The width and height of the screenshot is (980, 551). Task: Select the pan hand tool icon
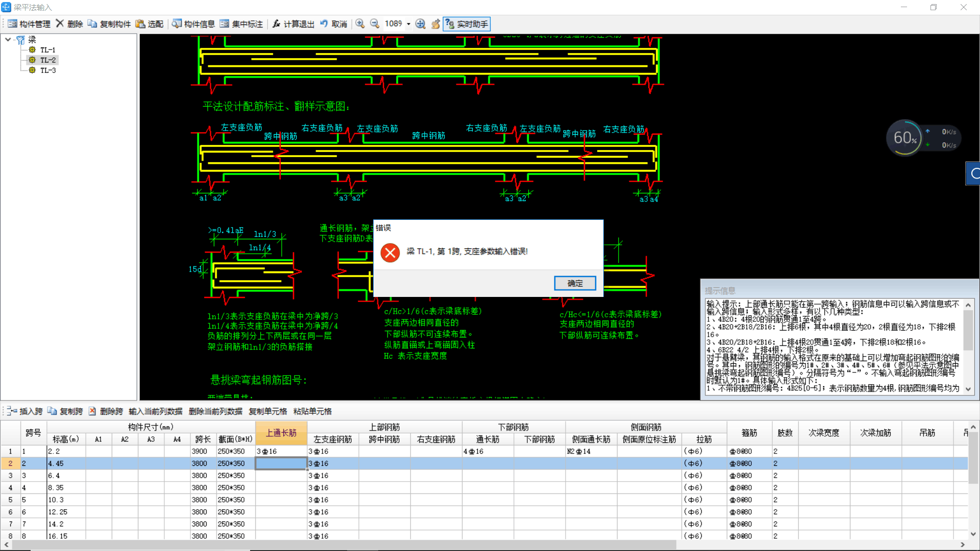point(435,24)
